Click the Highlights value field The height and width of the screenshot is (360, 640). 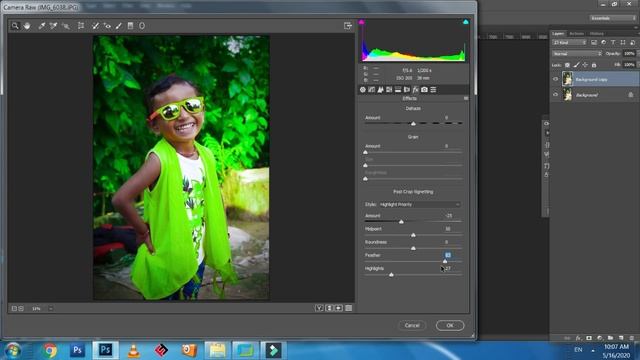448,269
